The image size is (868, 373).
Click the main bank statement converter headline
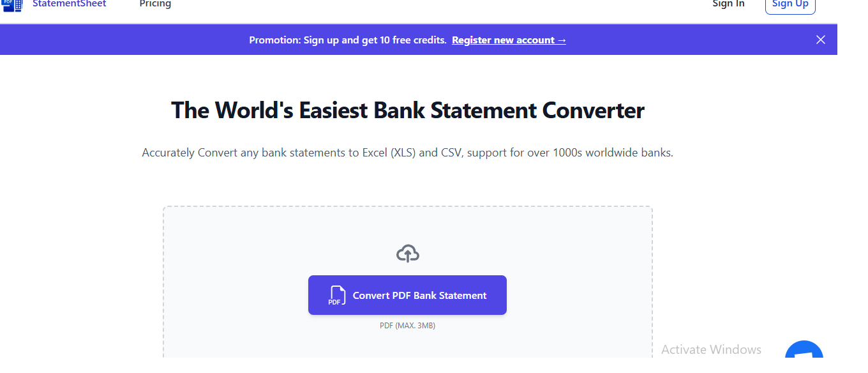407,110
